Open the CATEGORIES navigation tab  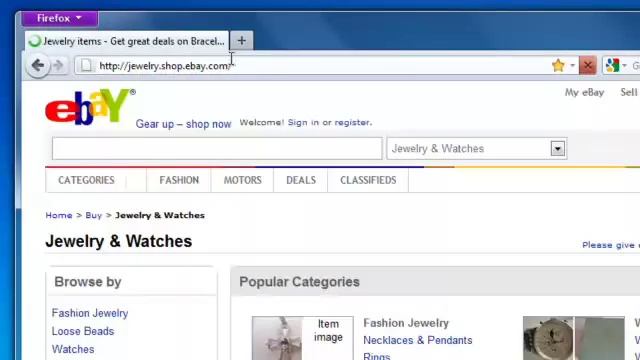86,180
